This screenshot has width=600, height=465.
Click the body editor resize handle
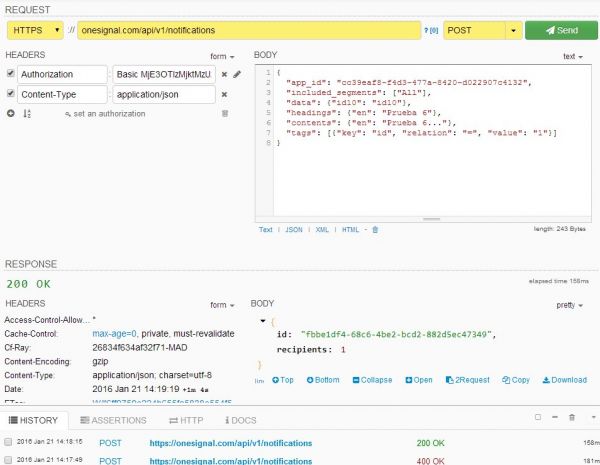431,219
